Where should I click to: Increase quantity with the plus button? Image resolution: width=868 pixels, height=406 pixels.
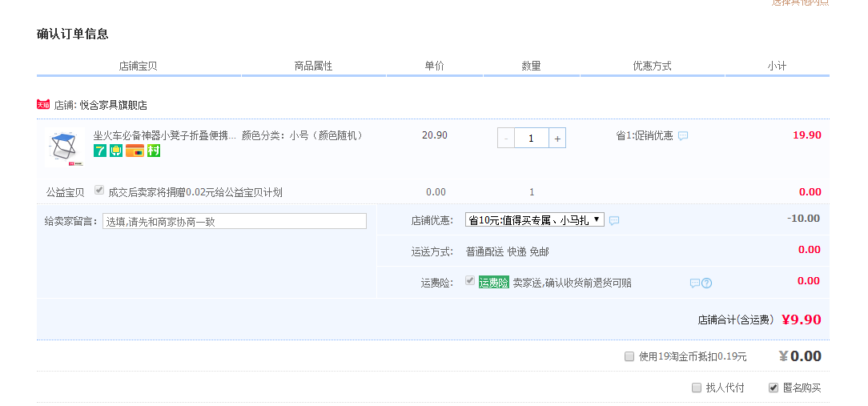click(x=557, y=138)
